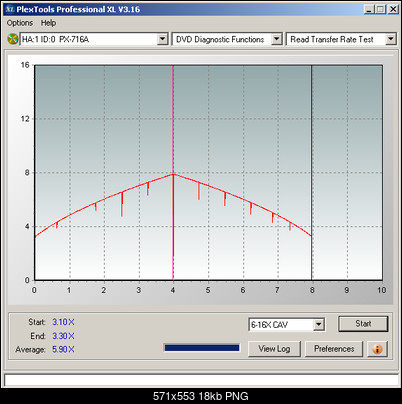Click the x-axis label 10
This screenshot has width=402, height=404.
coord(382,290)
